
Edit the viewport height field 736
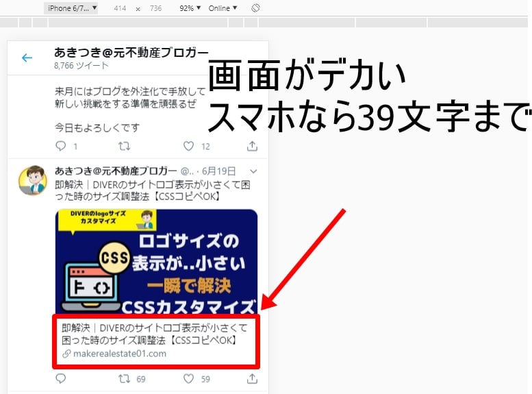click(155, 8)
